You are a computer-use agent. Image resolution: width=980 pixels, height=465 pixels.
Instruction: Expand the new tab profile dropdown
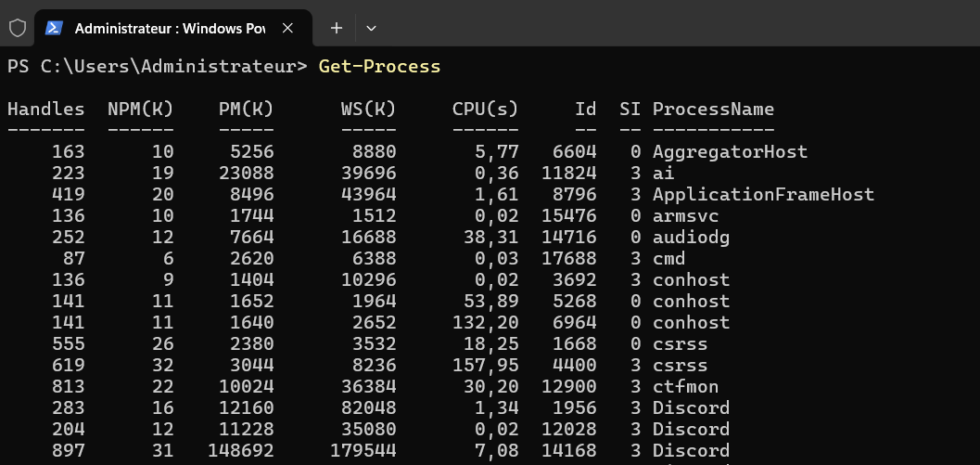tap(371, 28)
